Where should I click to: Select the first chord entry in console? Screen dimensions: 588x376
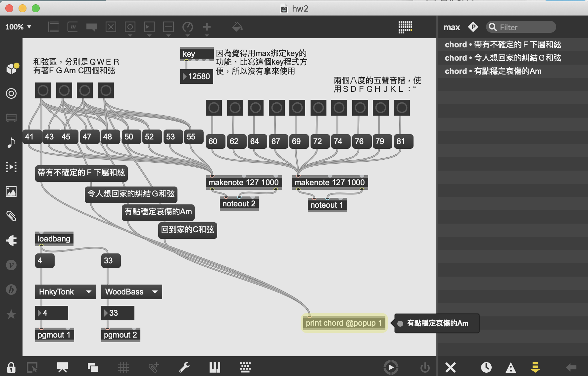[x=503, y=45]
